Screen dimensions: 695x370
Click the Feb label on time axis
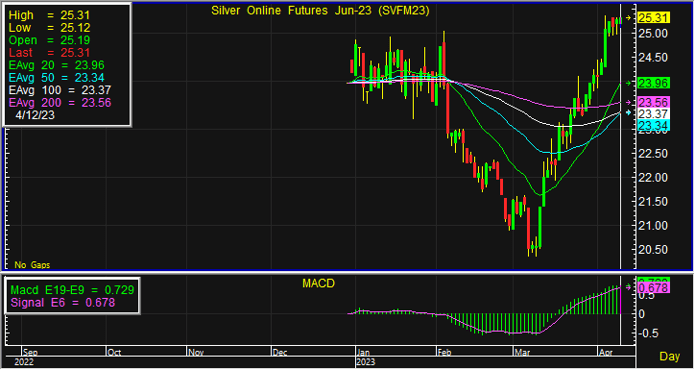pyautogui.click(x=445, y=353)
